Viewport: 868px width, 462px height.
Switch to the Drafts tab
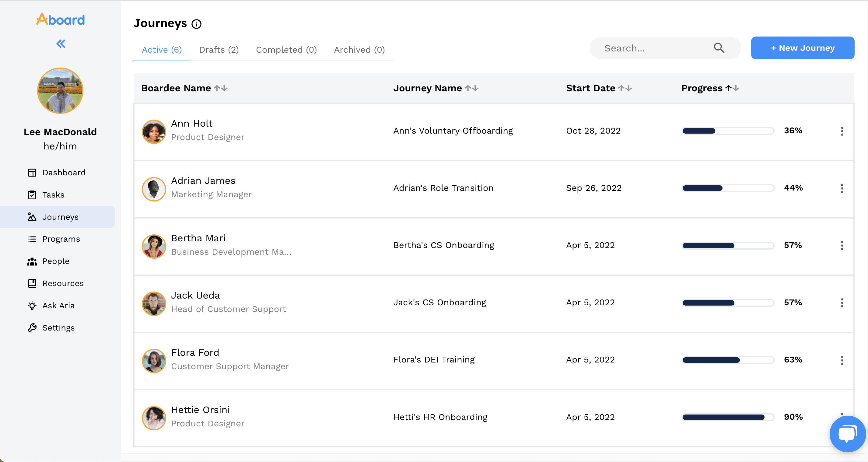coord(219,50)
